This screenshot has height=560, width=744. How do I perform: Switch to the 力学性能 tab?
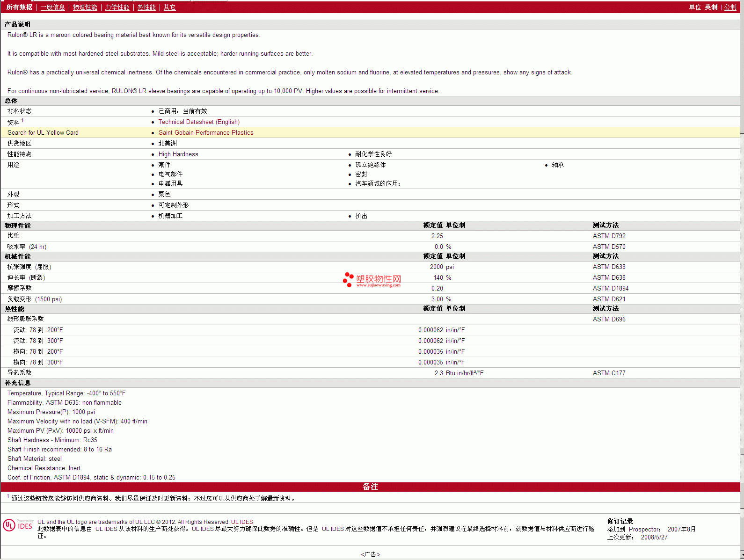117,7
